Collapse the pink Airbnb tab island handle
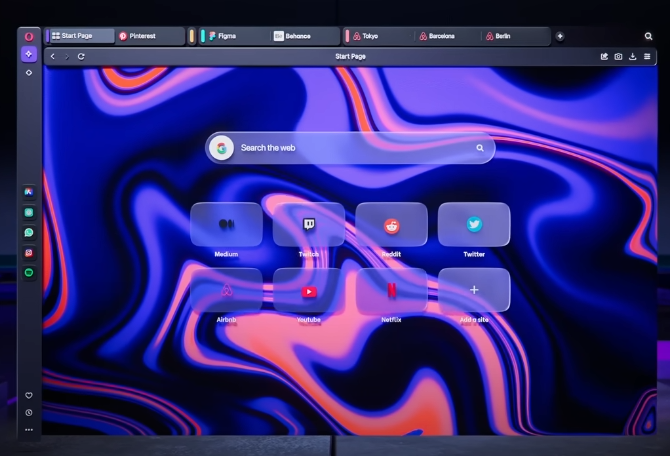The height and width of the screenshot is (456, 670). point(347,36)
